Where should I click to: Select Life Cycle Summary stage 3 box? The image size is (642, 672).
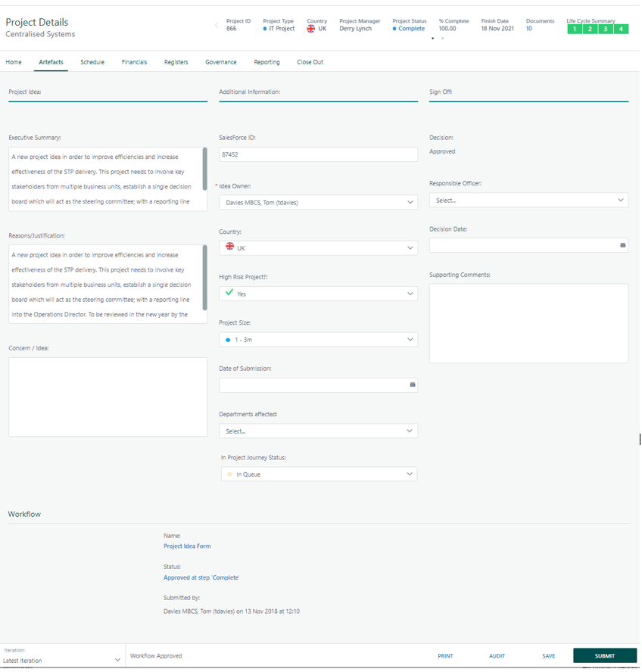[606, 30]
